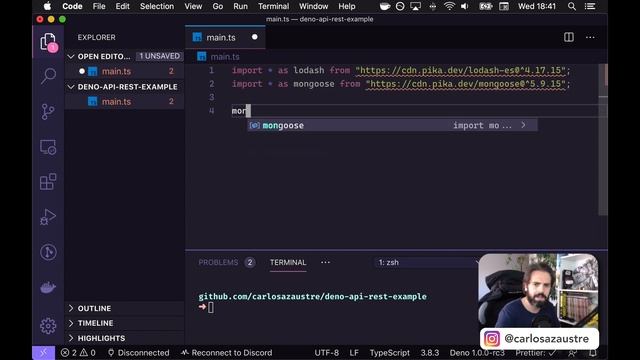The width and height of the screenshot is (640, 360).
Task: Click the editor vertical scrollbar
Action: (x=603, y=139)
